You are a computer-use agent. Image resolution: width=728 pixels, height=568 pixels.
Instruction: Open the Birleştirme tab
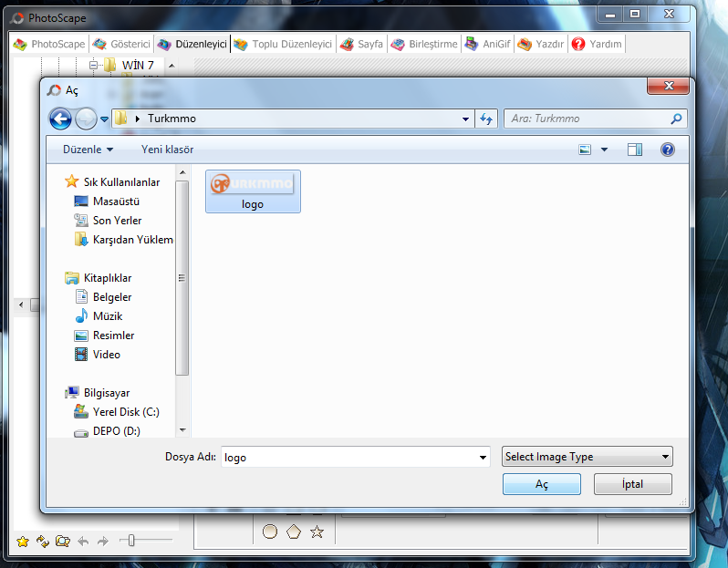[x=424, y=44]
